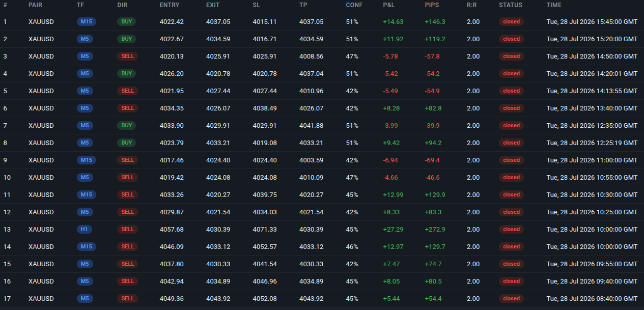Click the P&L column header
Image resolution: width=644 pixels, height=310 pixels.
click(x=389, y=5)
